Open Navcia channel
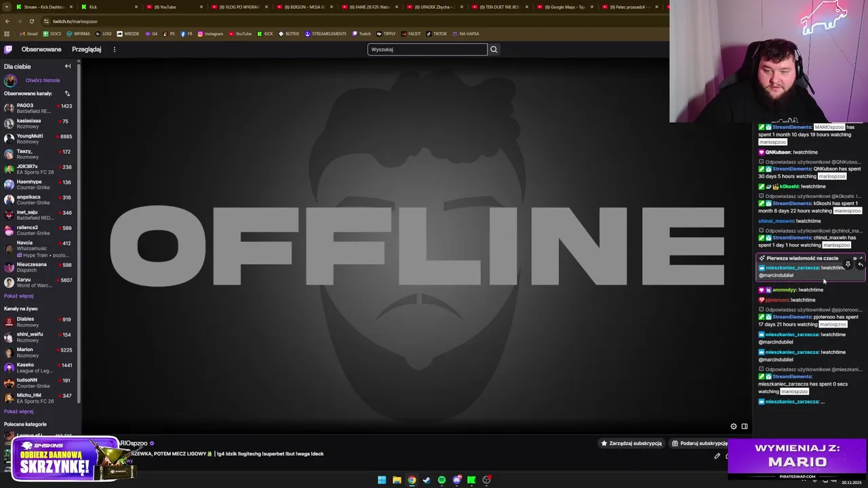This screenshot has width=868, height=488. [x=39, y=249]
